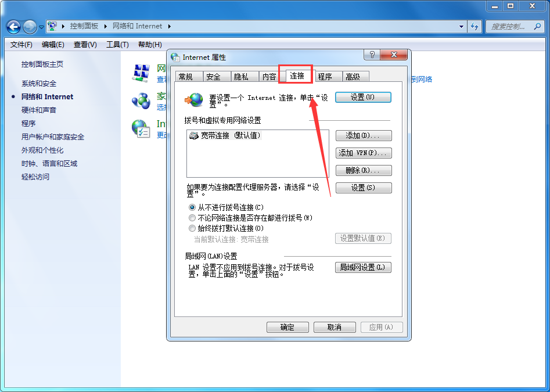Open the 工具(T) menu

[117, 45]
